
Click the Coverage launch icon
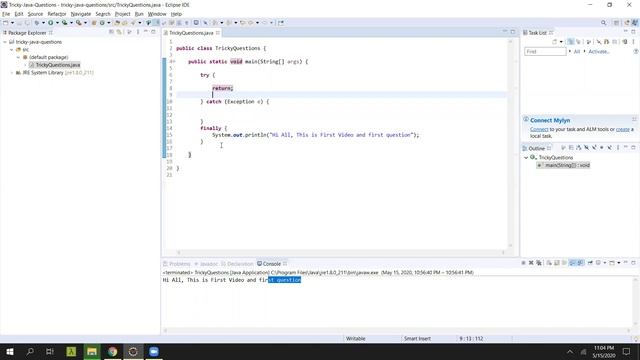(x=64, y=23)
